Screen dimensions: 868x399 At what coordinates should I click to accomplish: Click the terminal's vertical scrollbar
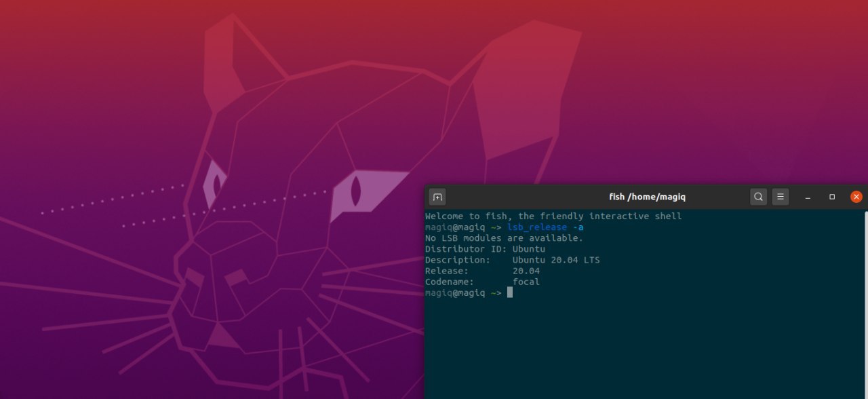(866, 304)
